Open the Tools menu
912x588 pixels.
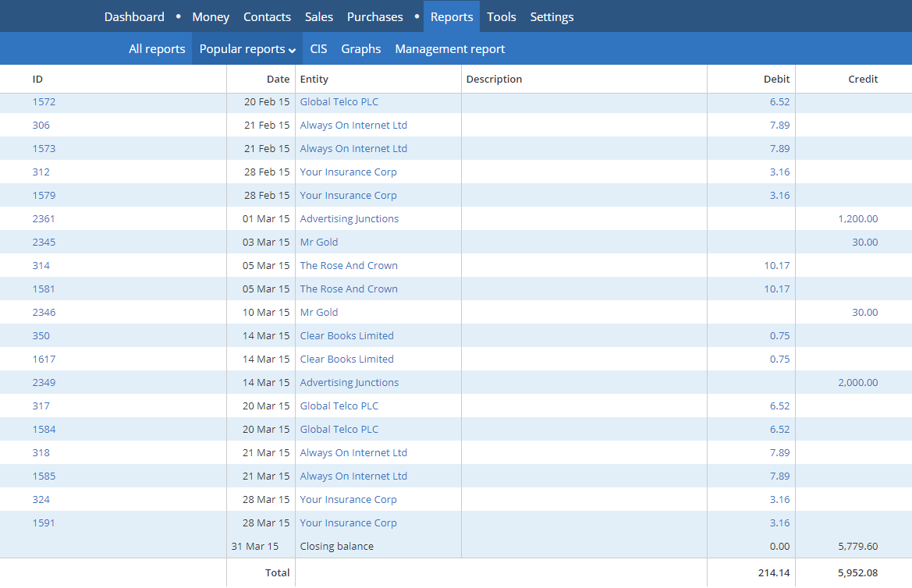[502, 17]
